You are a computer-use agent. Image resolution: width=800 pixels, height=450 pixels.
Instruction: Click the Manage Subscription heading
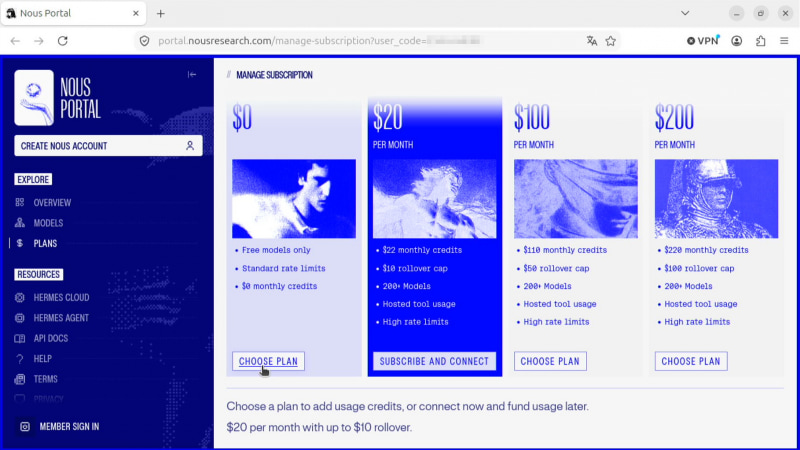tap(274, 75)
